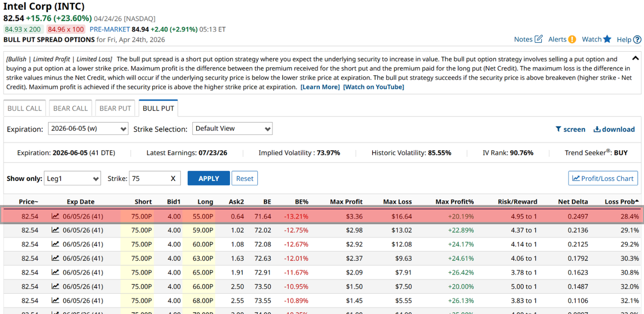Image resolution: width=644 pixels, height=314 pixels.
Task: Click the Reset button
Action: [x=245, y=179]
